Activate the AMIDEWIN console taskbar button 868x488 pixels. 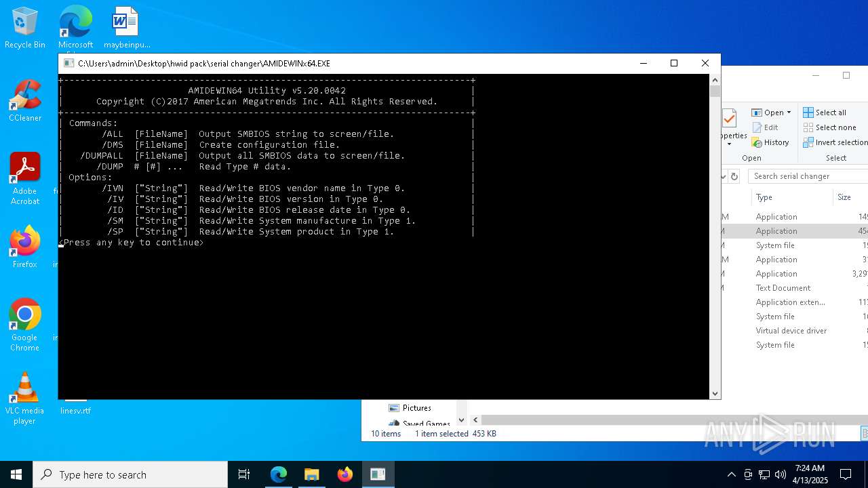point(378,474)
